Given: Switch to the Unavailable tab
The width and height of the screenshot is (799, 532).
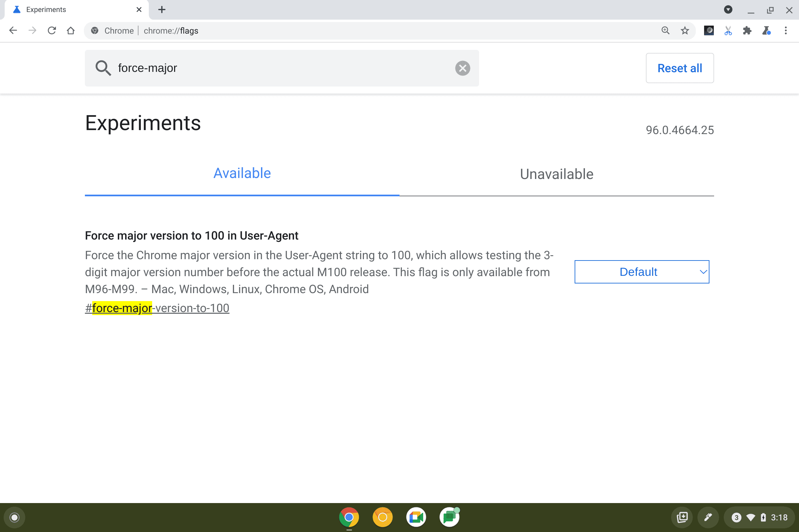Looking at the screenshot, I should (557, 174).
